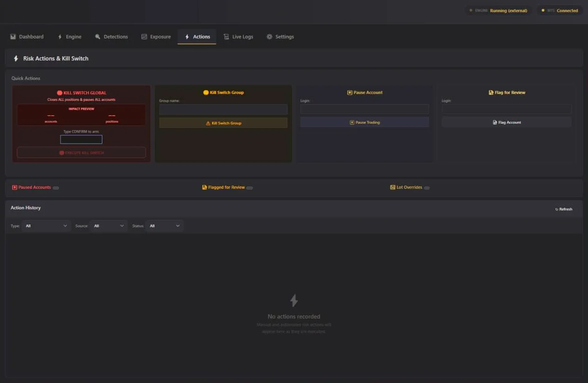
Task: Open the Live Logs tab
Action: tap(238, 37)
